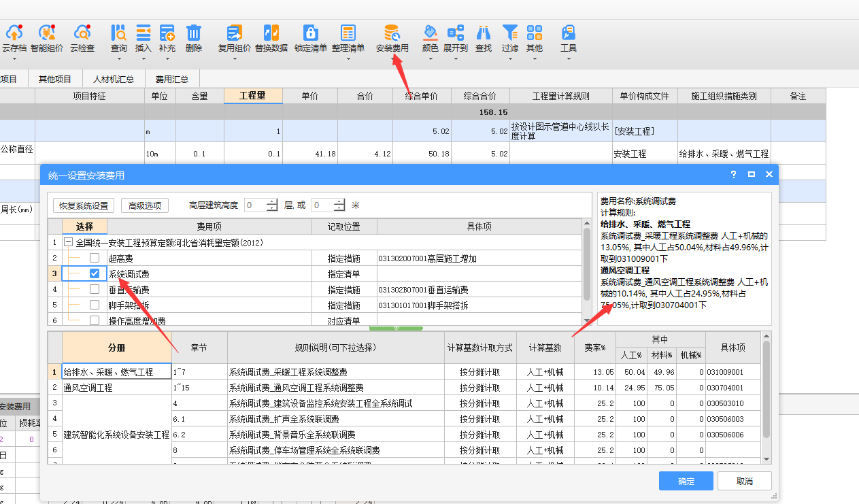This screenshot has height=504, width=859.
Task: Click the 恢复系统设置 button
Action: point(84,205)
